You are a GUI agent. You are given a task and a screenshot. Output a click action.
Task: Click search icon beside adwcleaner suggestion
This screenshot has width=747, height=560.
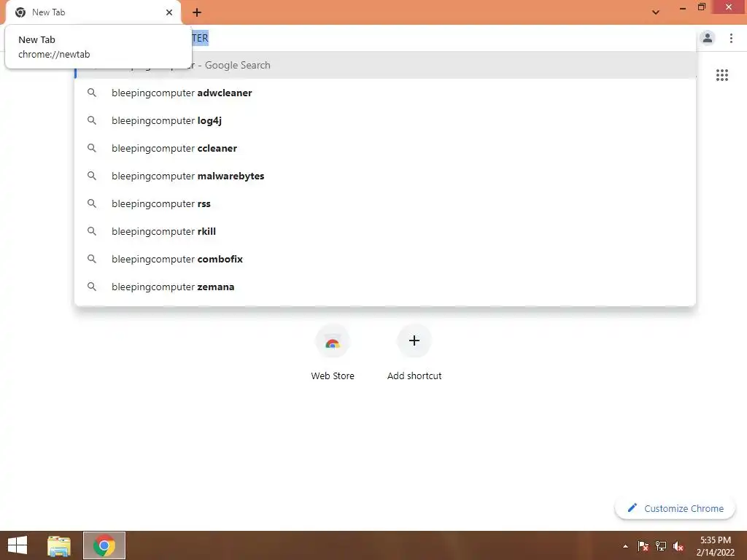pos(91,93)
